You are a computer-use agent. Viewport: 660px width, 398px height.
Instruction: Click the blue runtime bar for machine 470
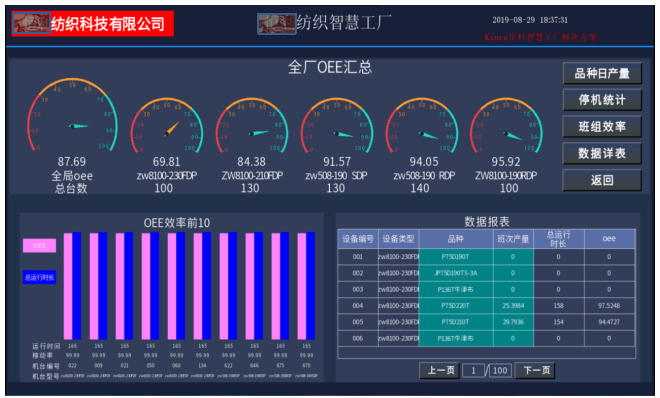311,286
